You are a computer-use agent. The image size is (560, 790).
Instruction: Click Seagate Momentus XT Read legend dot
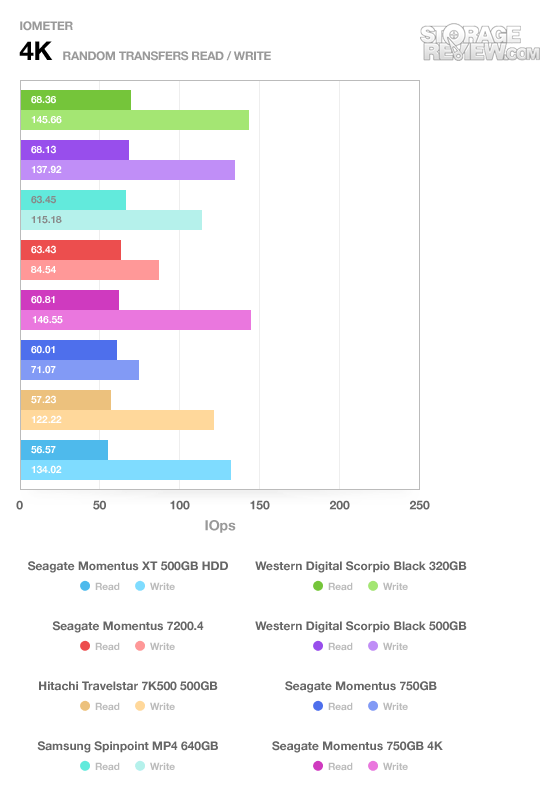(x=85, y=586)
